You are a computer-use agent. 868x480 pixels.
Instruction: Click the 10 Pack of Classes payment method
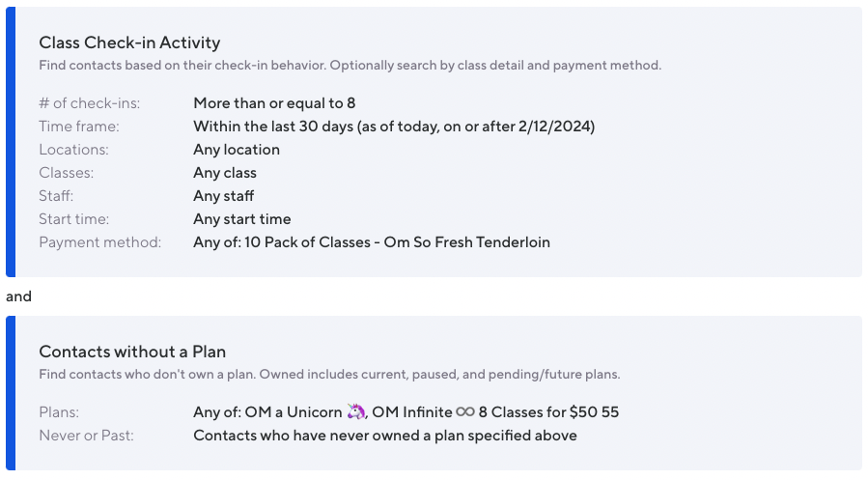click(372, 242)
